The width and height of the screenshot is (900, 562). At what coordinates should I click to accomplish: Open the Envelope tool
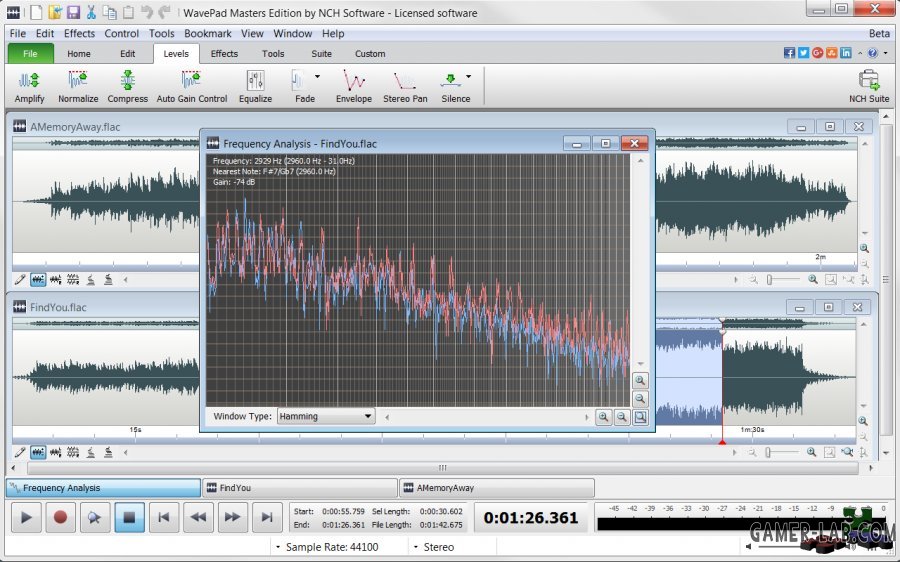[x=354, y=87]
